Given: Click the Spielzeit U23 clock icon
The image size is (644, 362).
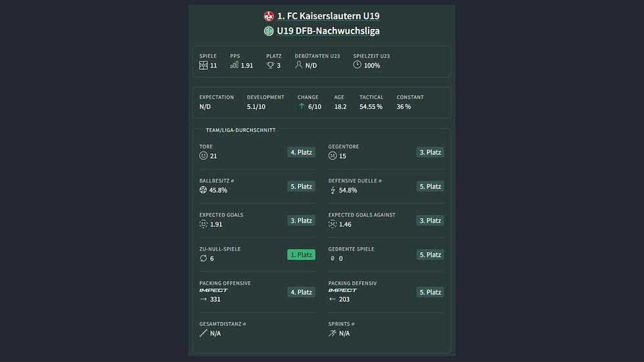Looking at the screenshot, I should (x=357, y=65).
